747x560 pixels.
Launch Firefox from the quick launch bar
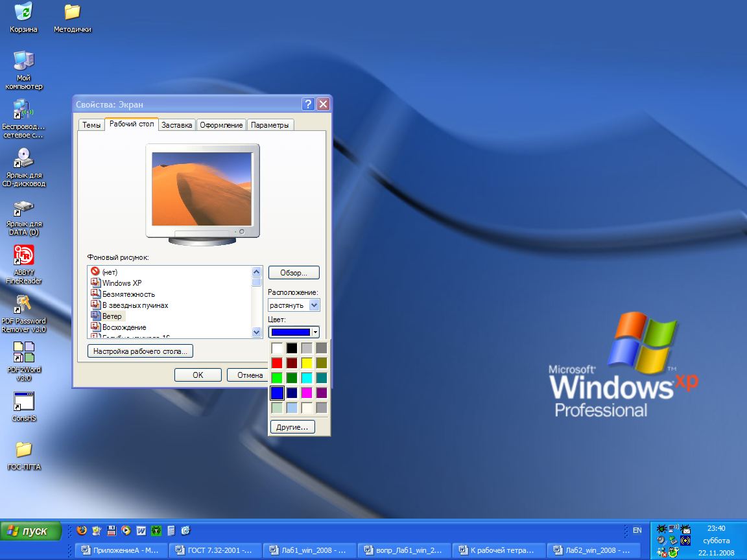(x=82, y=530)
